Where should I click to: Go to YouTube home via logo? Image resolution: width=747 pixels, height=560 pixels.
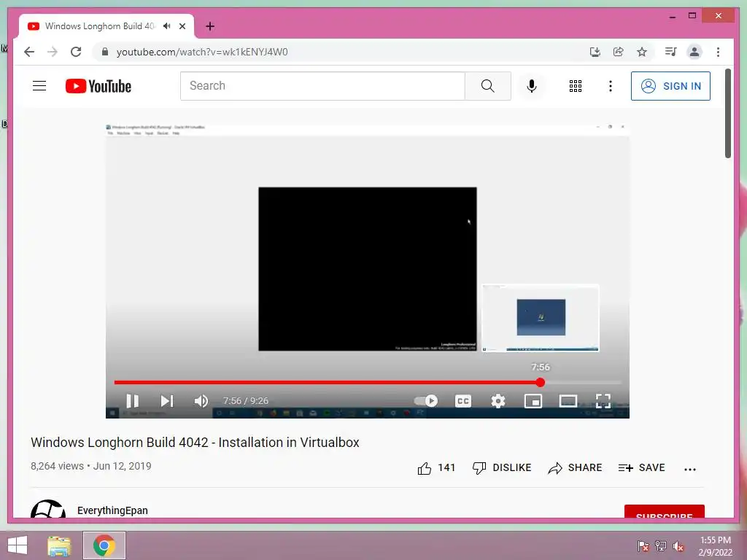(x=98, y=86)
